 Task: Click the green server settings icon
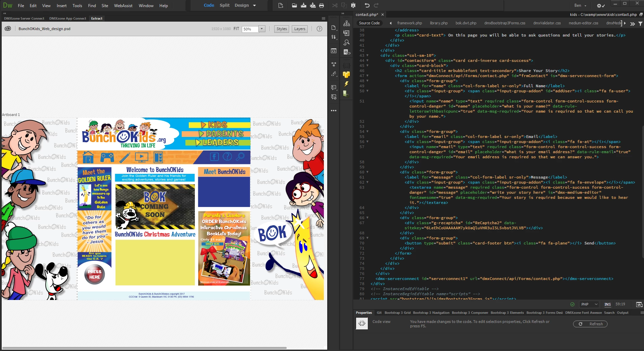click(346, 94)
